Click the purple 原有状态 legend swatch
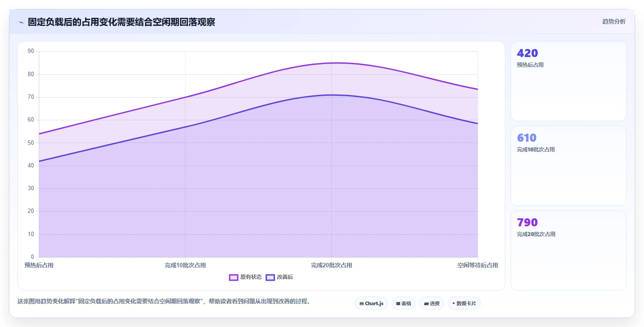The width and height of the screenshot is (644, 327). [x=234, y=277]
